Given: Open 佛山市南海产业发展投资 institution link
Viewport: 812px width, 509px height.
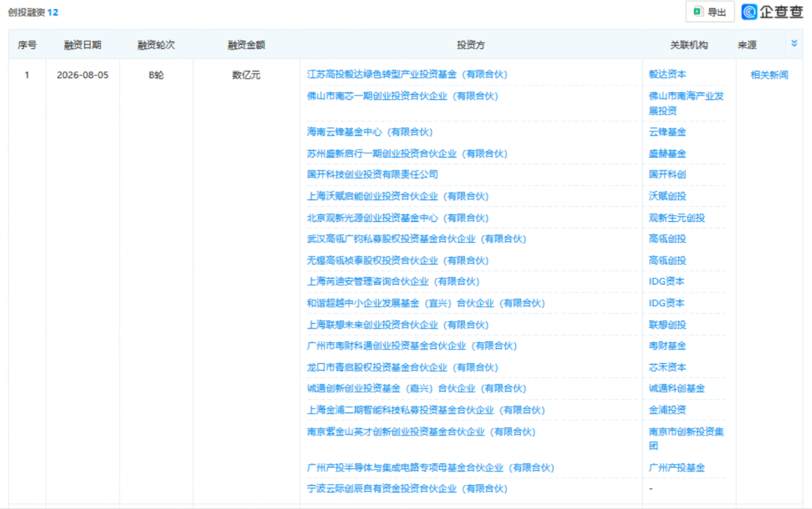Looking at the screenshot, I should (x=686, y=103).
